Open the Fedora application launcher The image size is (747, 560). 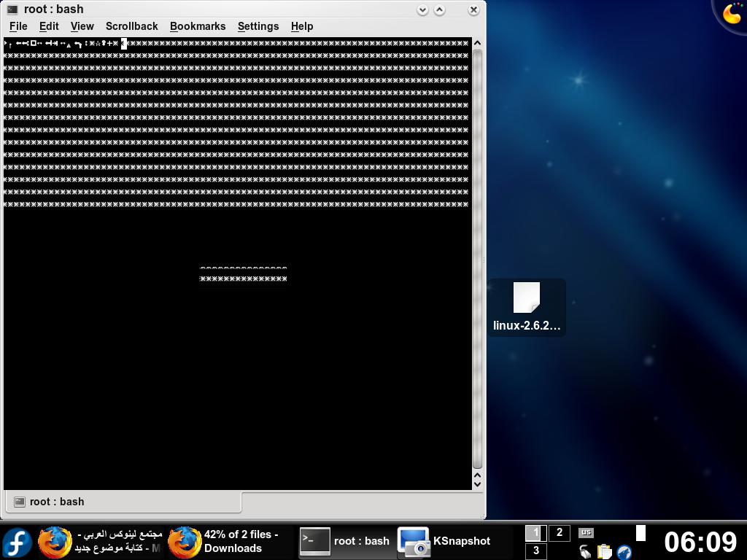[x=18, y=542]
